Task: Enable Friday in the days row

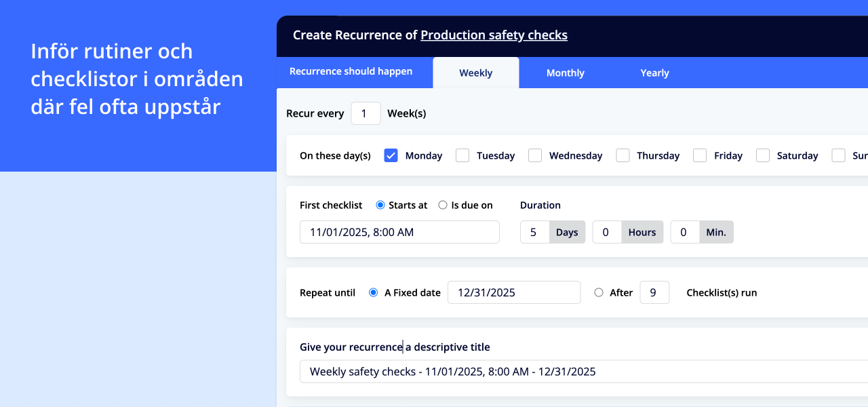Action: tap(700, 155)
